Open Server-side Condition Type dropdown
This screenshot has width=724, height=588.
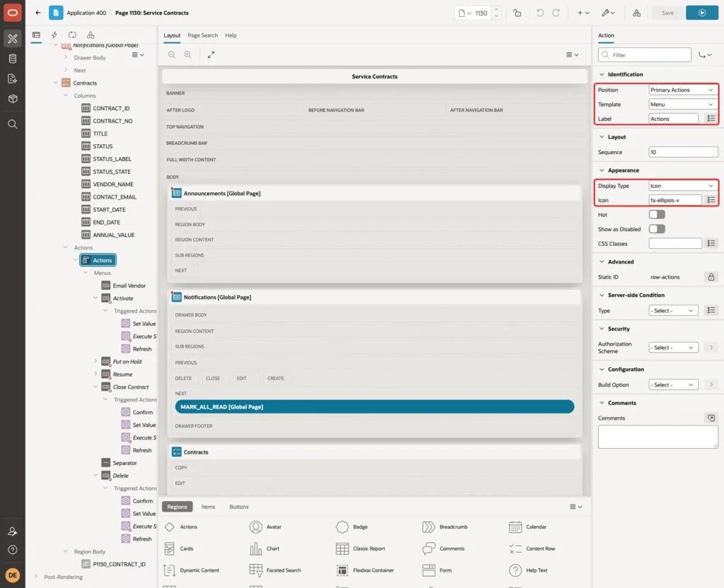tap(673, 310)
